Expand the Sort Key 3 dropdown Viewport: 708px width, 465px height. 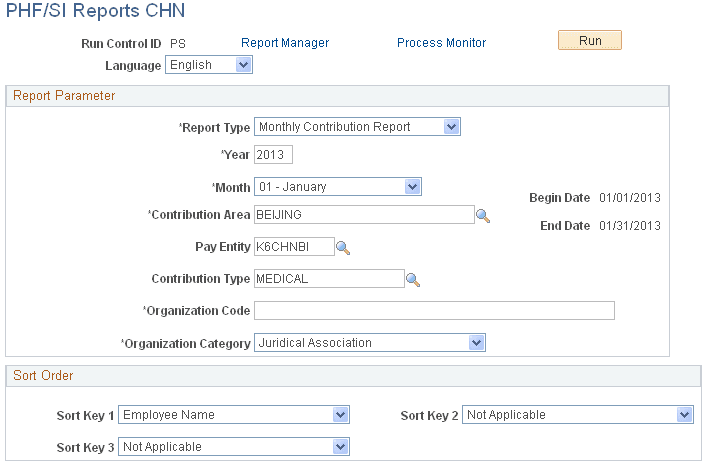click(234, 447)
